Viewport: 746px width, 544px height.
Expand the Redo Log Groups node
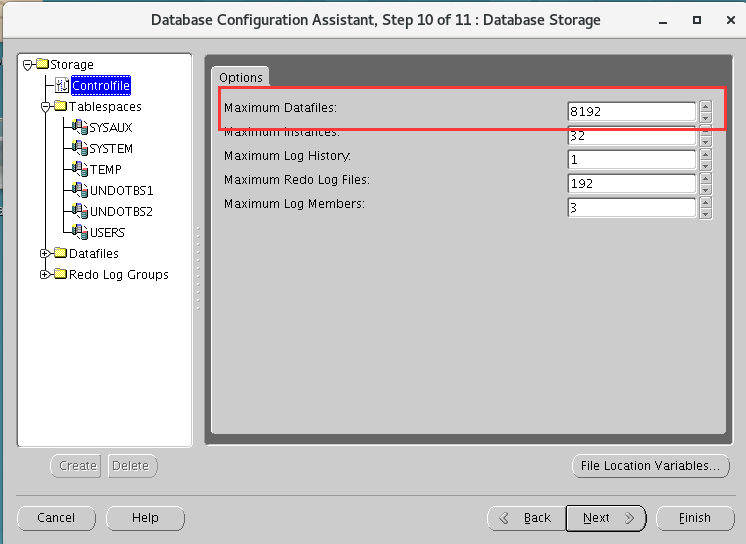point(45,275)
